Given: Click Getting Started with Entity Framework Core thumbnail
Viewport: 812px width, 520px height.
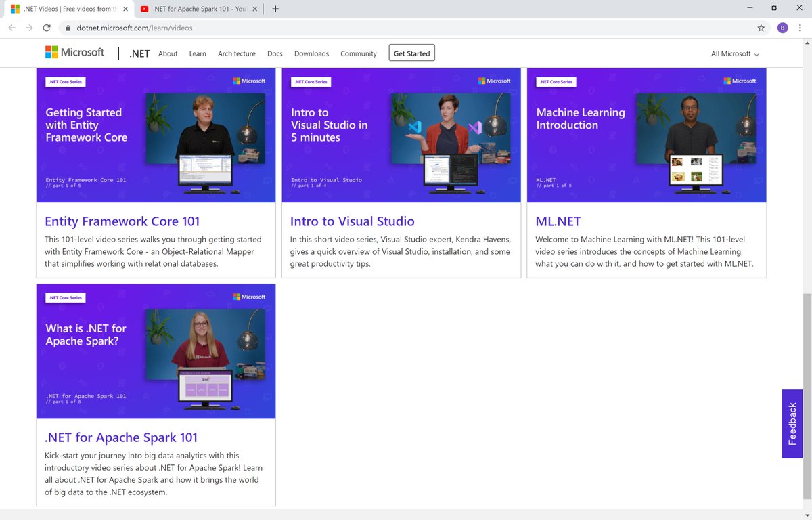Looking at the screenshot, I should 156,135.
